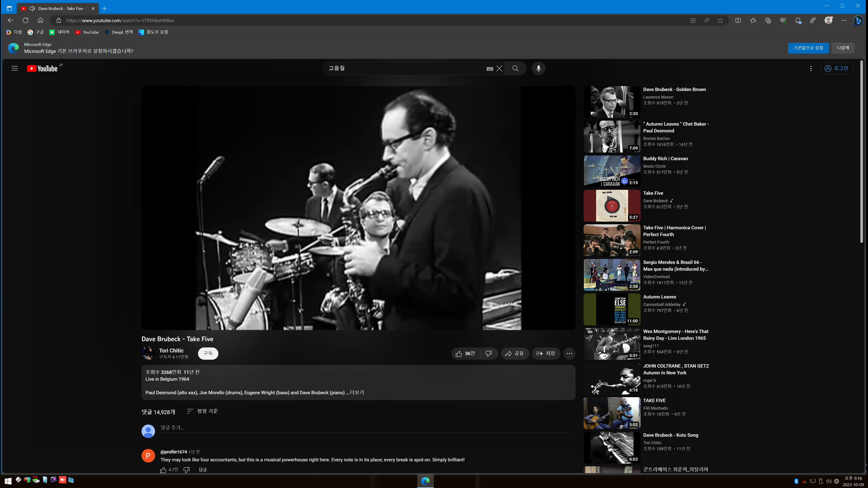Open the Favorites list icon in toolbar

pyautogui.click(x=753, y=21)
